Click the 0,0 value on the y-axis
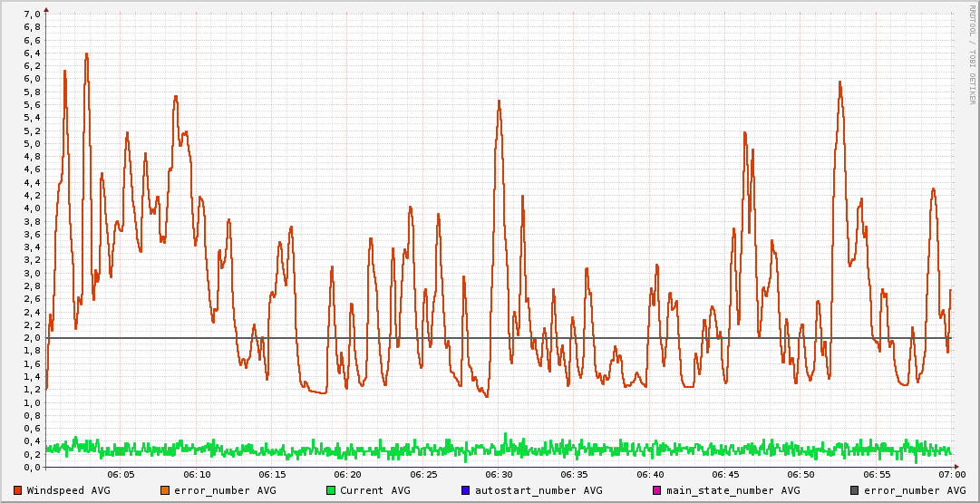 pyautogui.click(x=31, y=468)
